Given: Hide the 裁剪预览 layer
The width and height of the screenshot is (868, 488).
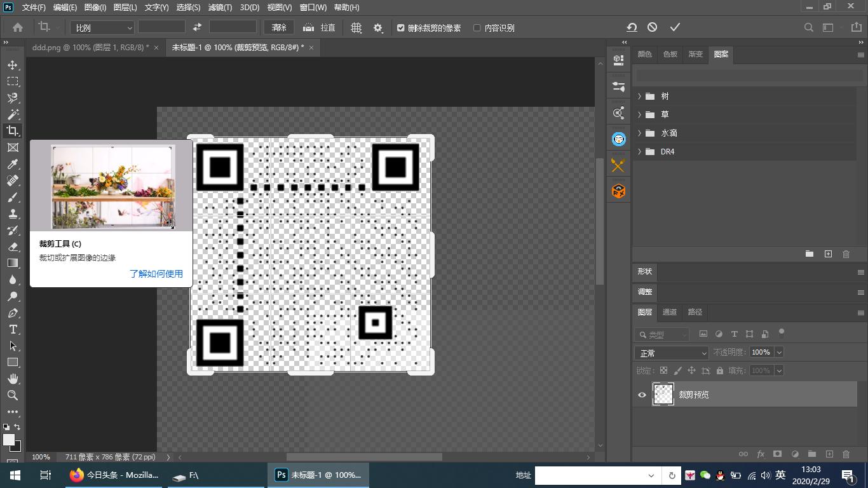Looking at the screenshot, I should [x=642, y=395].
